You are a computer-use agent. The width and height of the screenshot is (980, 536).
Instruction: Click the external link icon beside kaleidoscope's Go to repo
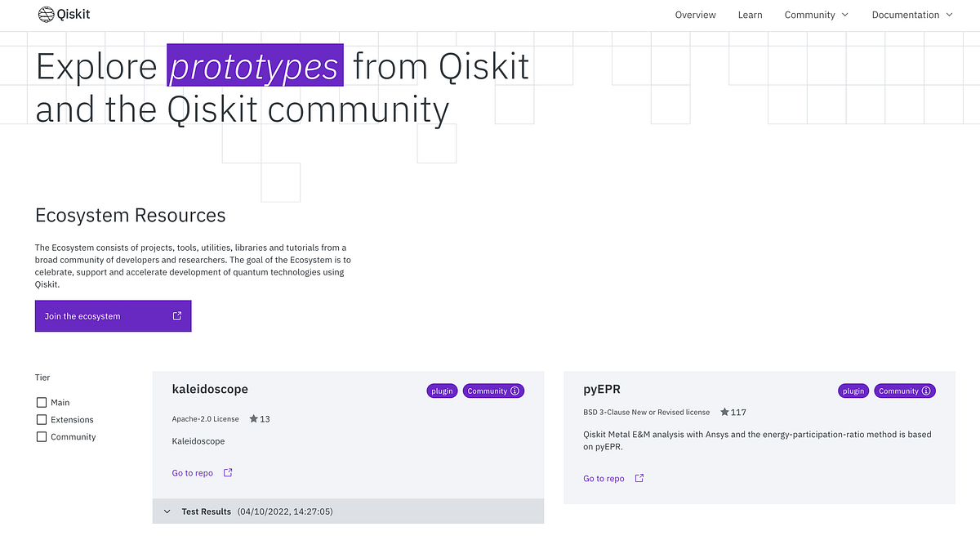tap(226, 472)
